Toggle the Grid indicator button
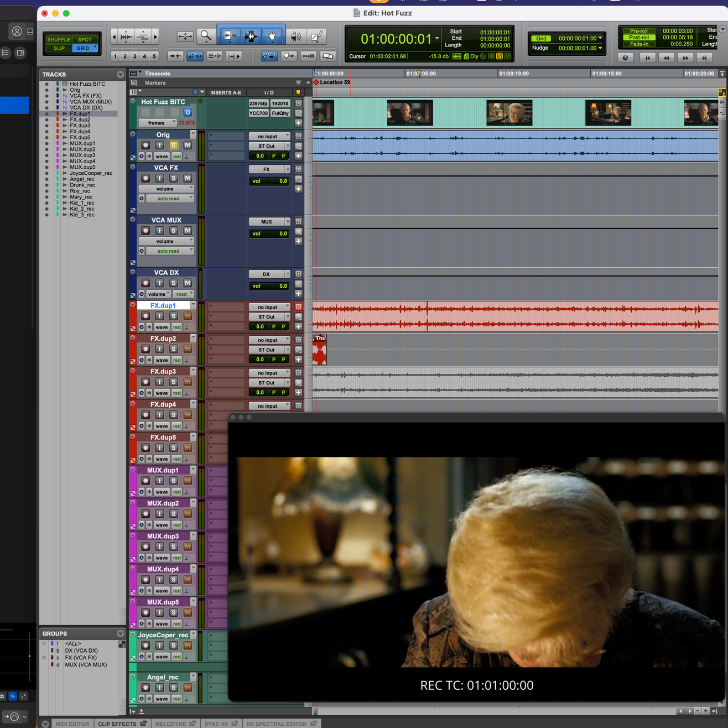Viewport: 728px width, 728px height. tap(541, 38)
